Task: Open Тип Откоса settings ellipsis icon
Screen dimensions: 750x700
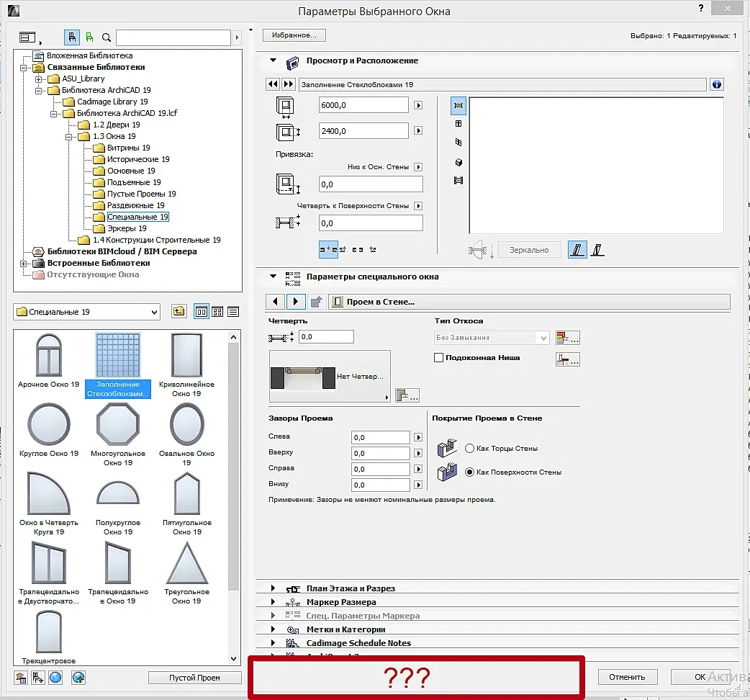Action: coord(568,338)
